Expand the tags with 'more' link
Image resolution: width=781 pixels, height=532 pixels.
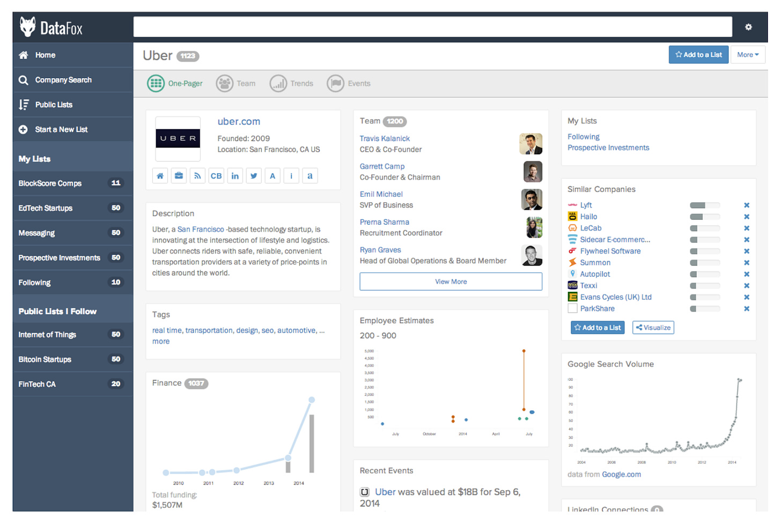[161, 342]
